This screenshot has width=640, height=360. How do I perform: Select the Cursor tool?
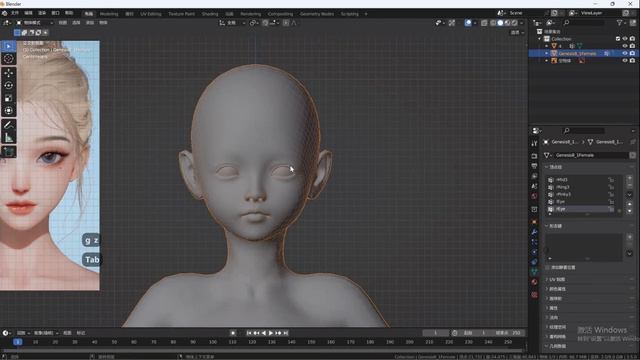point(9,59)
